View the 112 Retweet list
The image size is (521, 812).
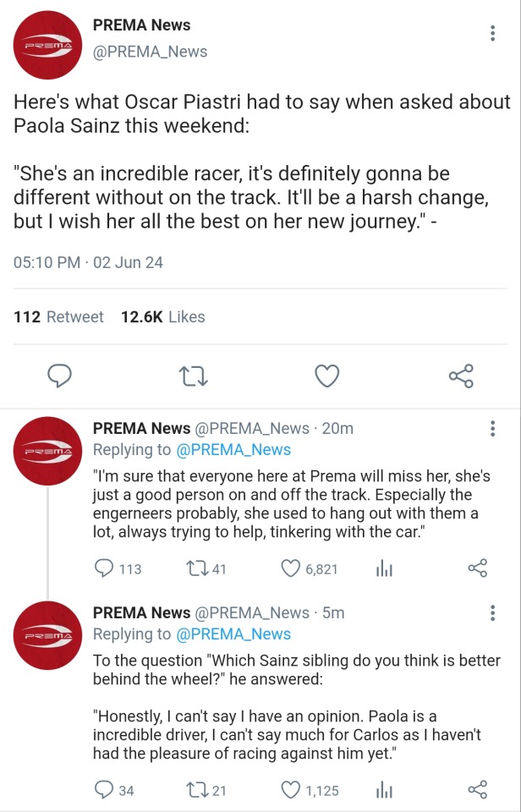[x=58, y=317]
